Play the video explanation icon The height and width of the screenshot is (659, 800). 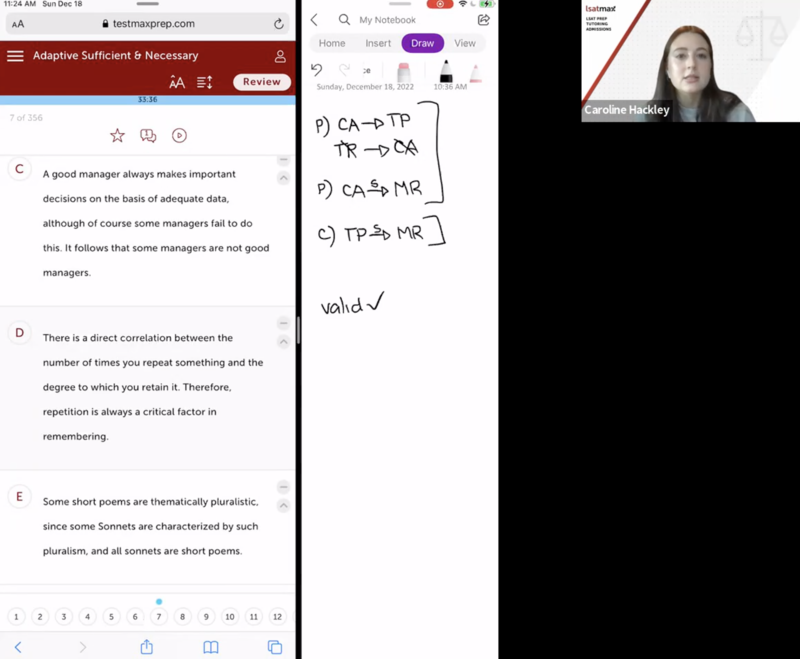(179, 135)
